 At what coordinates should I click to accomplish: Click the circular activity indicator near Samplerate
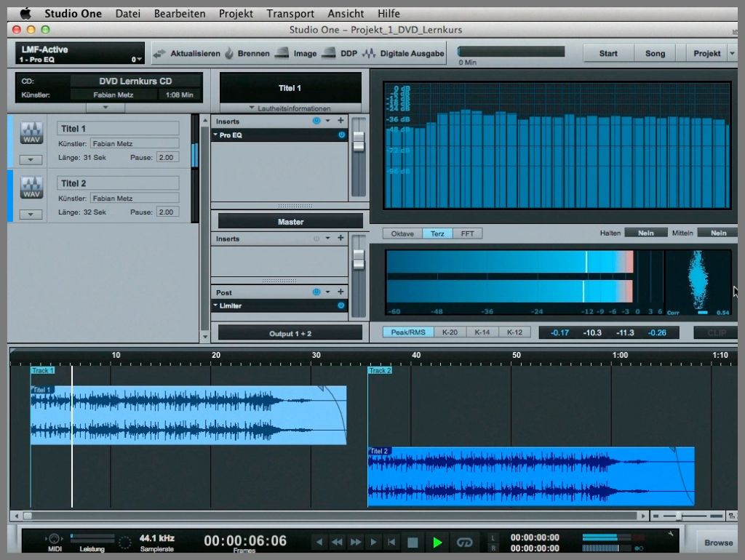click(124, 542)
